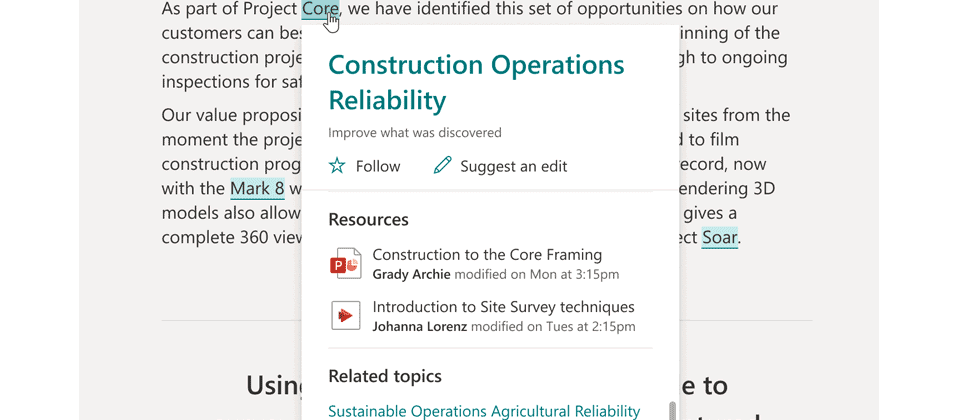Open Construction to the Core Framing document
This screenshot has height=420, width=960.
pyautogui.click(x=487, y=255)
